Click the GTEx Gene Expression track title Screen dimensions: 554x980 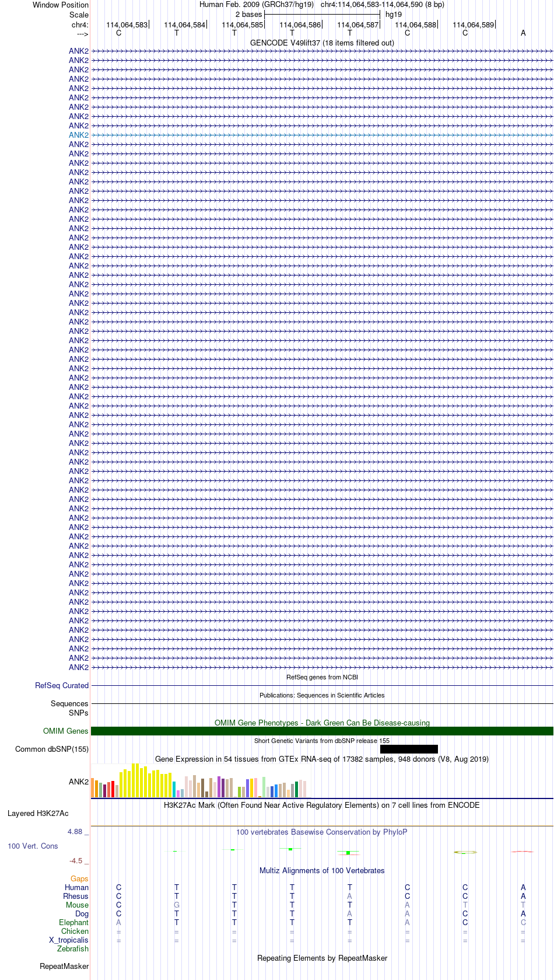point(322,759)
